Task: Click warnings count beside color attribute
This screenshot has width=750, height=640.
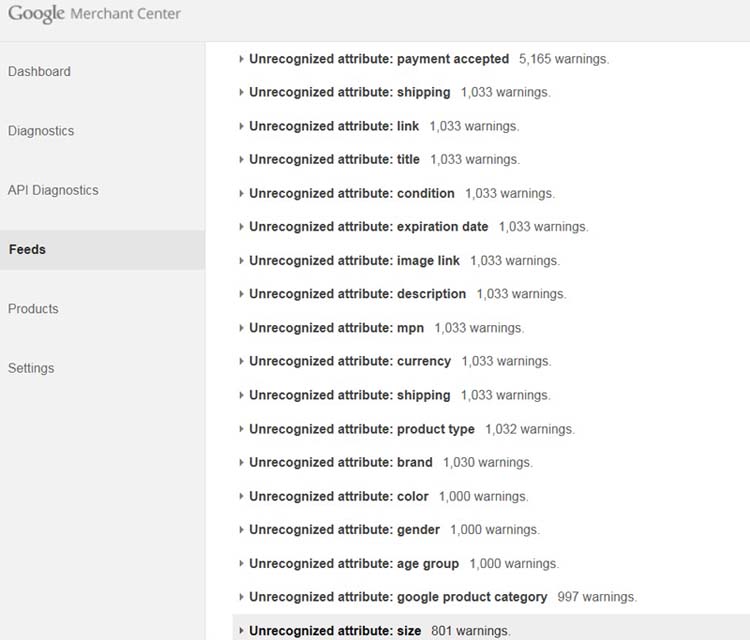Action: (484, 497)
